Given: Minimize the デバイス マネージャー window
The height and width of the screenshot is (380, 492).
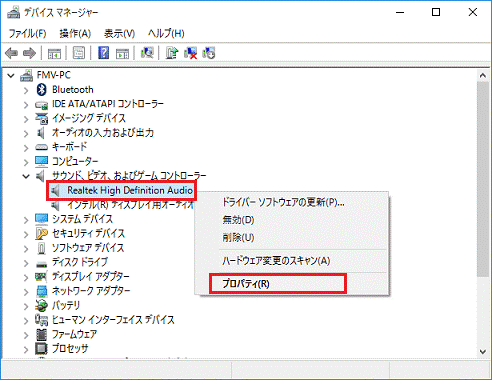Looking at the screenshot, I should coord(400,12).
